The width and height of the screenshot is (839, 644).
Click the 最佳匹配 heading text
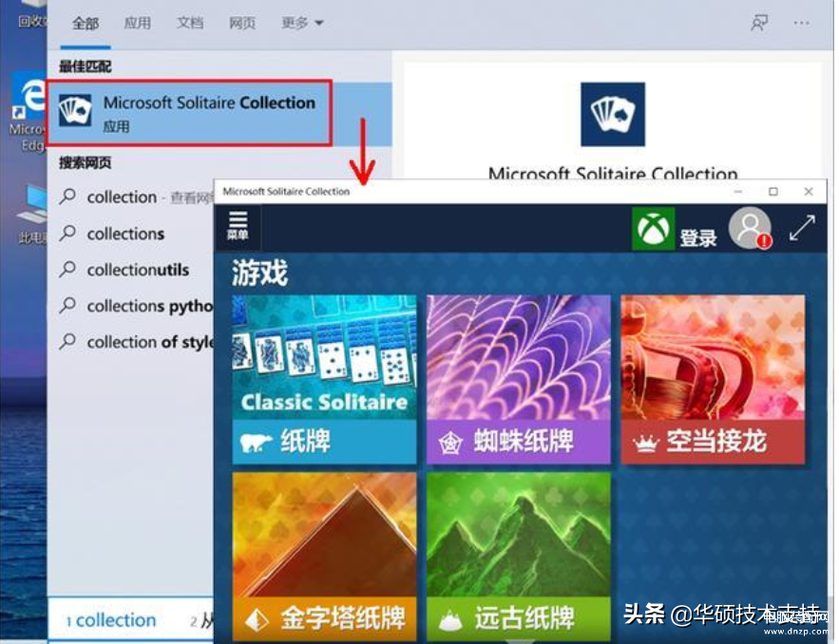pyautogui.click(x=86, y=66)
